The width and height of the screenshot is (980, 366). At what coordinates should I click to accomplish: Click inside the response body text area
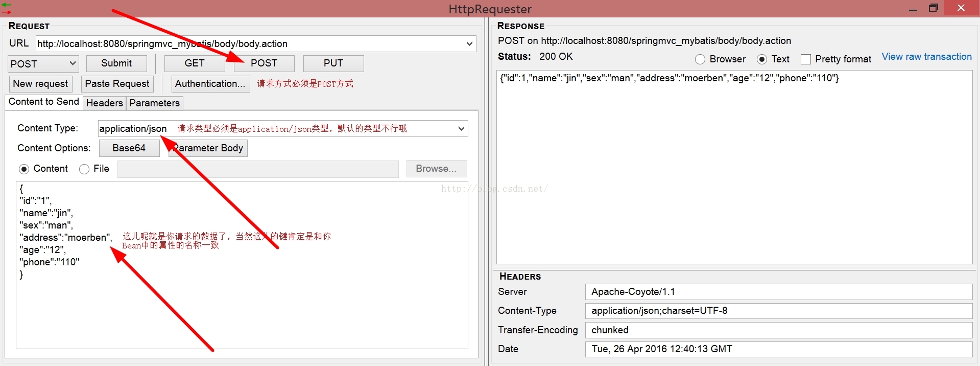click(x=734, y=167)
